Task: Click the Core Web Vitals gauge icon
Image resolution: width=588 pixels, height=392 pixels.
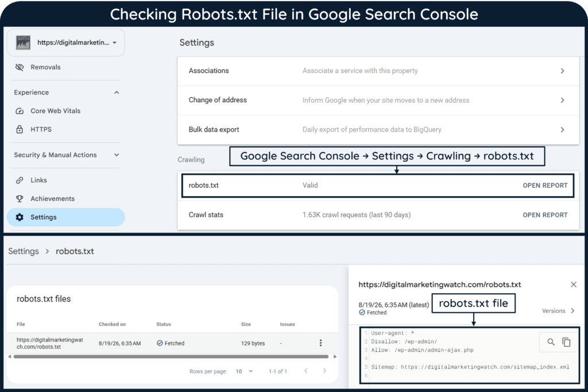Action: [x=20, y=111]
